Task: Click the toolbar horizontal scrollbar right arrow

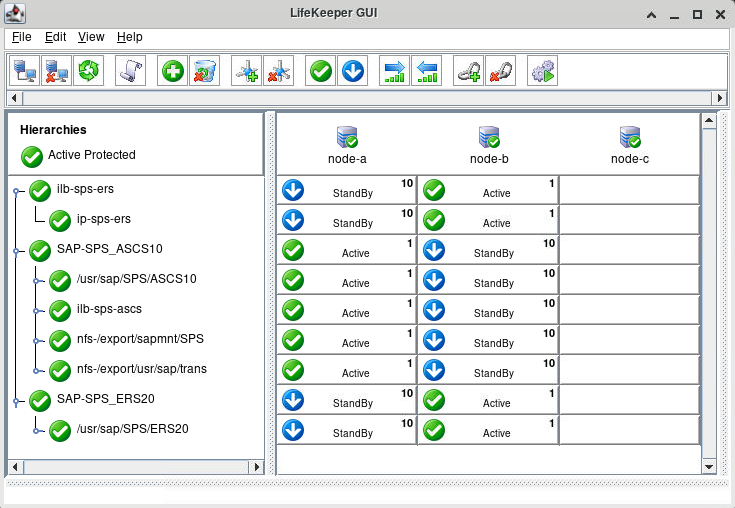Action: (719, 98)
